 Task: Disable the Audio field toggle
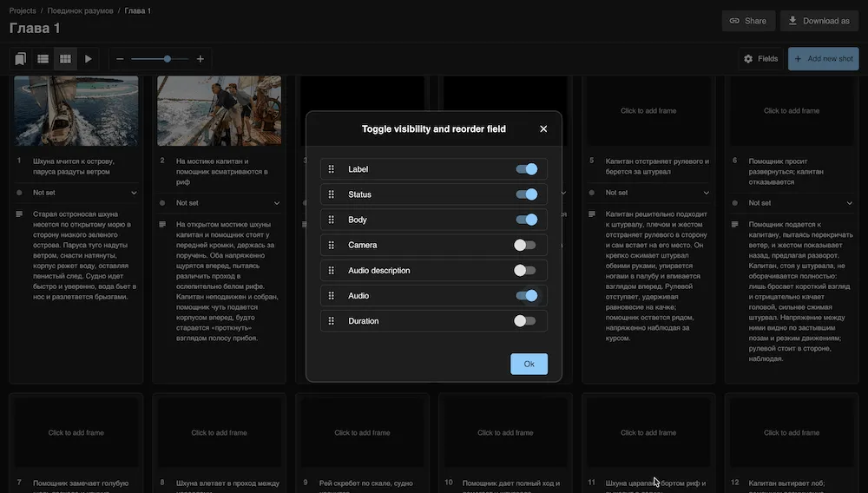(x=526, y=295)
